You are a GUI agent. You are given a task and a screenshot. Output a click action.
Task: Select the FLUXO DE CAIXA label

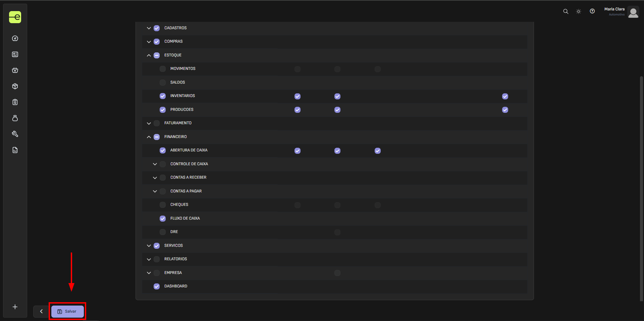(x=185, y=218)
